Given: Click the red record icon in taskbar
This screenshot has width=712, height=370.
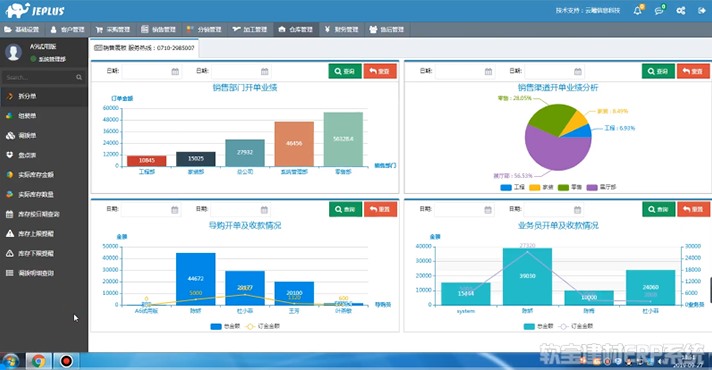Looking at the screenshot, I should point(66,361).
